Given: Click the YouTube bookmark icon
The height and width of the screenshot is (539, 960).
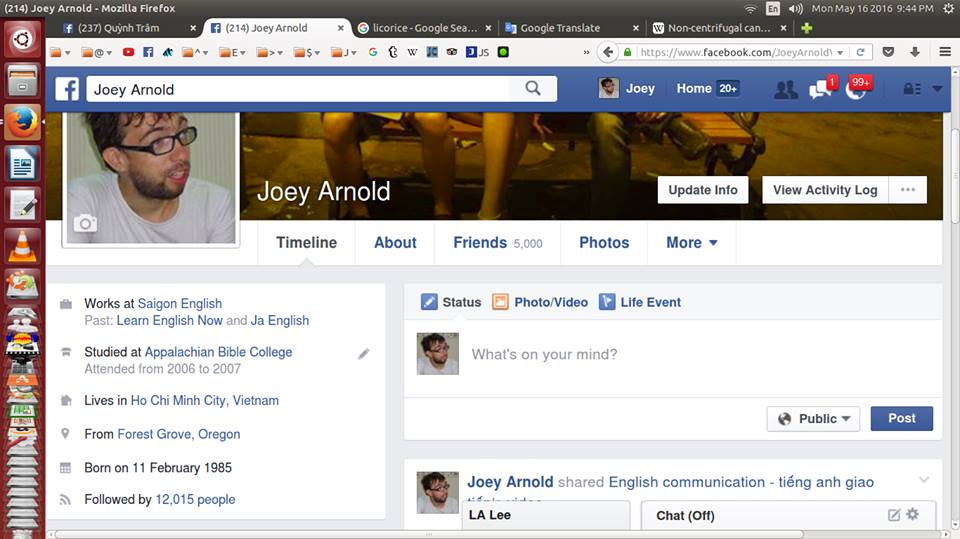Looking at the screenshot, I should tap(128, 52).
